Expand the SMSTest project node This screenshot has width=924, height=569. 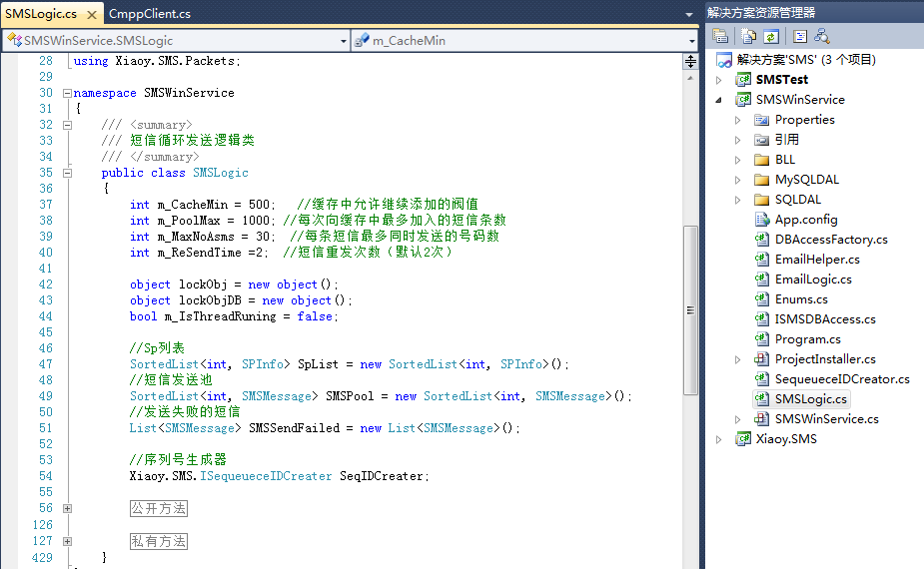tap(718, 80)
